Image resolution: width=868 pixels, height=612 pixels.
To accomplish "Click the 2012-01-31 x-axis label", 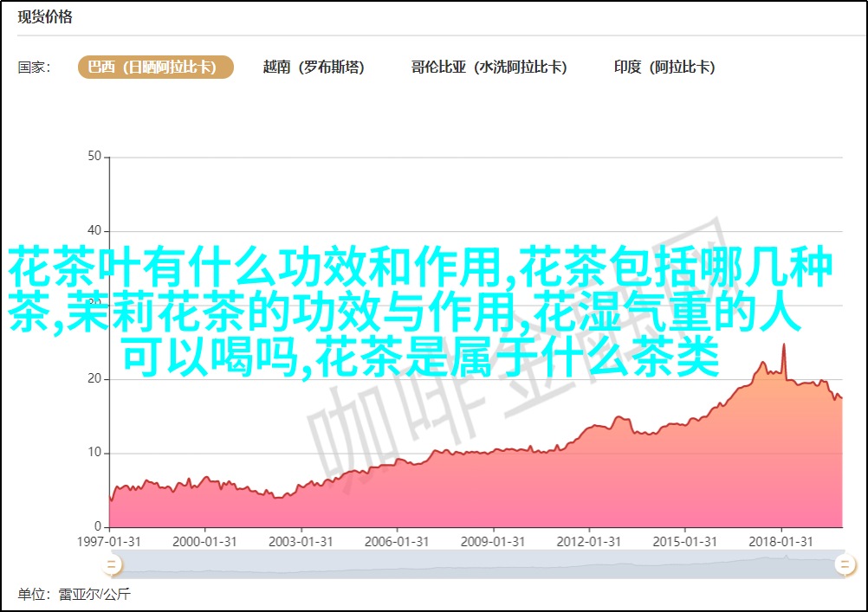I will pos(590,541).
